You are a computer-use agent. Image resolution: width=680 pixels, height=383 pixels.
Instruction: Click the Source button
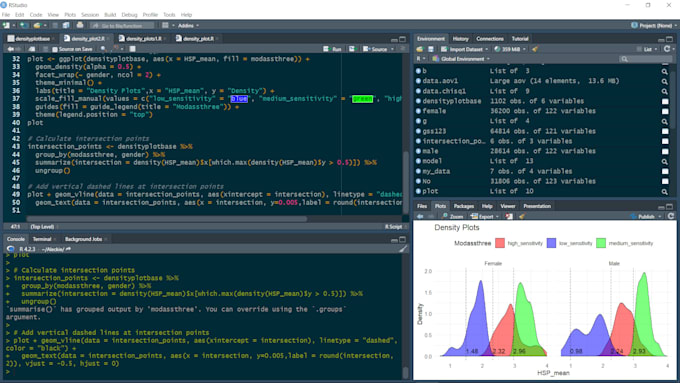click(x=376, y=49)
